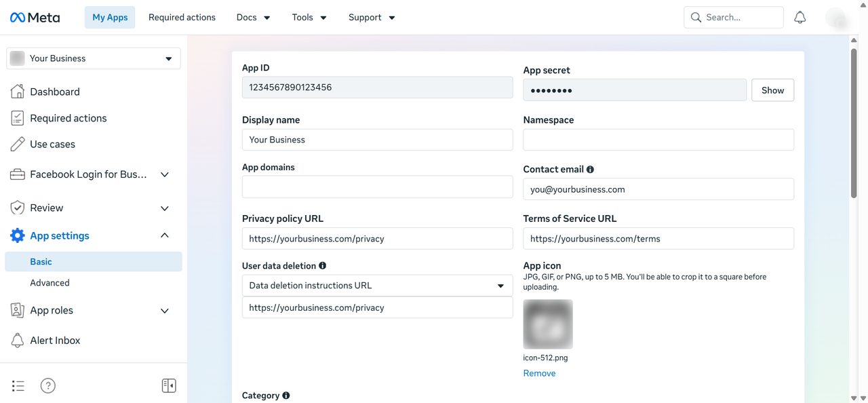The width and height of the screenshot is (868, 403).
Task: Expand the App roles section chevron
Action: [164, 311]
